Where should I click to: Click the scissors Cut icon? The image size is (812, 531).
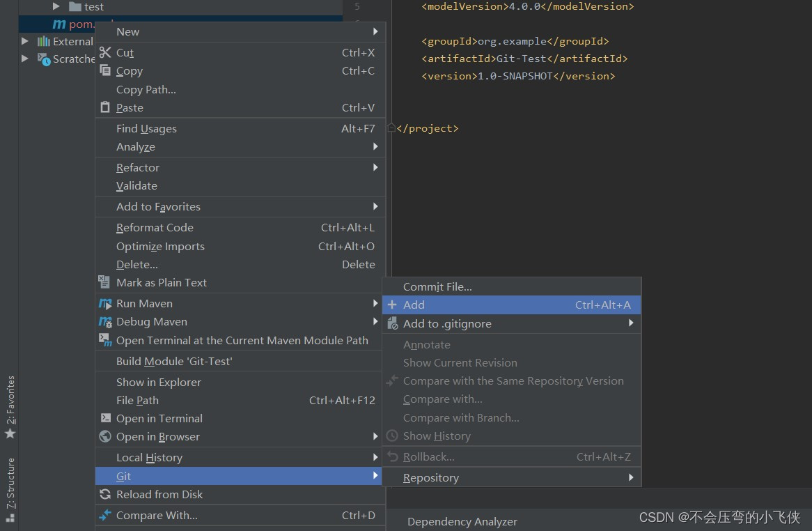pyautogui.click(x=105, y=52)
